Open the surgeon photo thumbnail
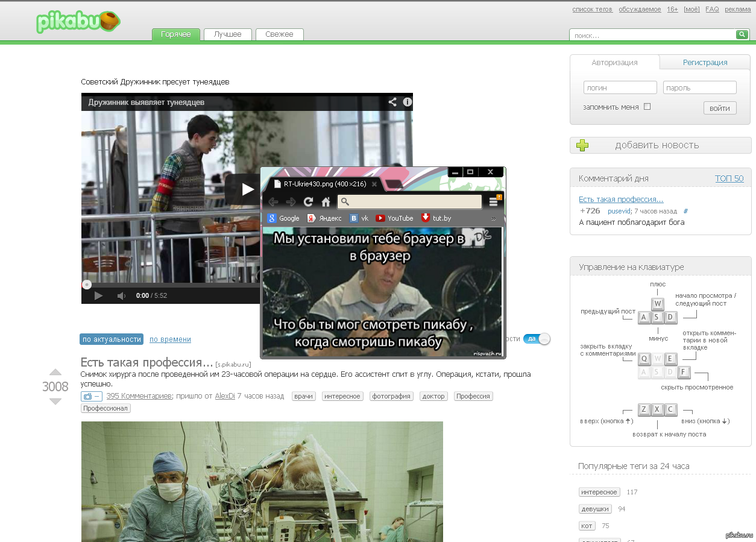The width and height of the screenshot is (756, 542). 262,482
